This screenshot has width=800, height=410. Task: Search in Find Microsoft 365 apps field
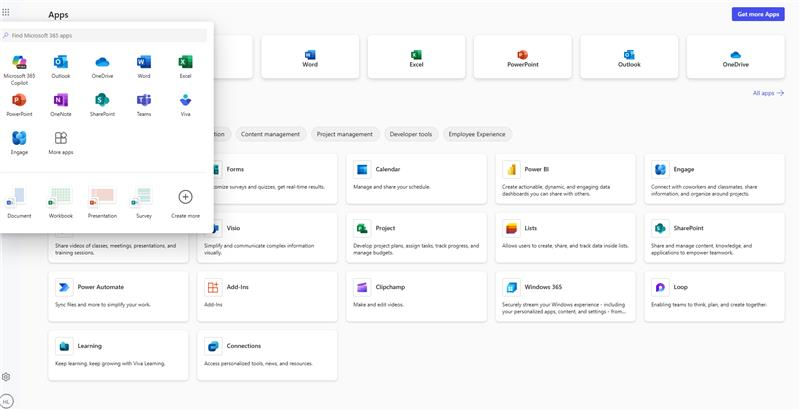click(104, 36)
